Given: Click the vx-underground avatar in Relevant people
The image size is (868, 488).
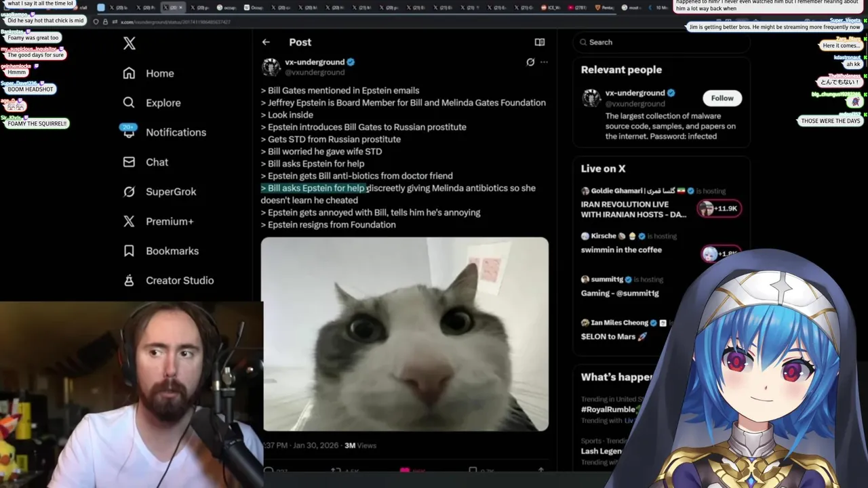Looking at the screenshot, I should [x=591, y=98].
